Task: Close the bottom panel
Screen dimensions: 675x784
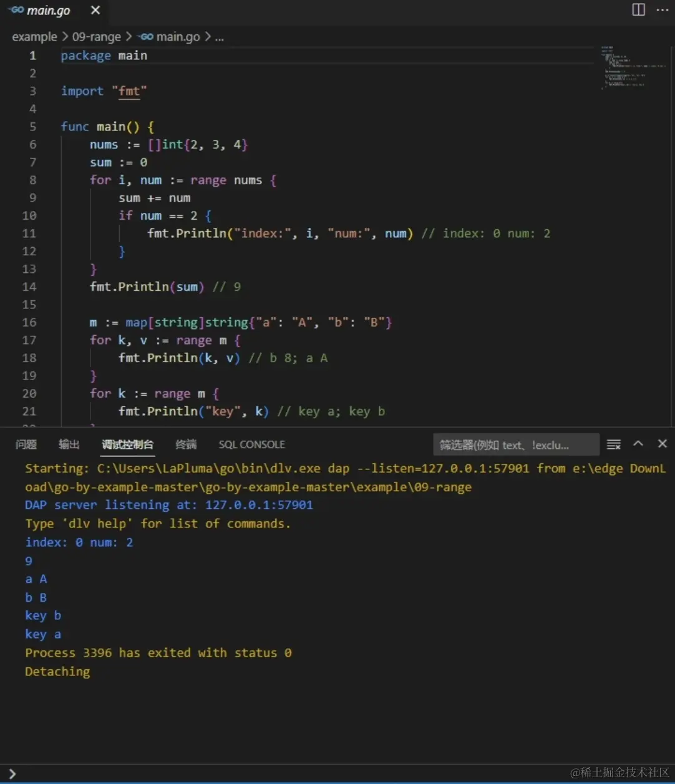Action: pos(663,444)
